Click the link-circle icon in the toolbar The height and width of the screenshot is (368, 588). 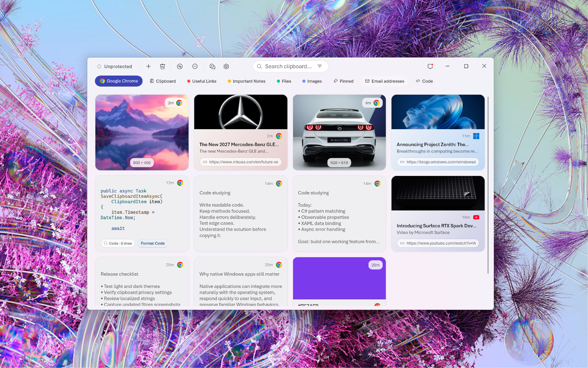coord(180,66)
